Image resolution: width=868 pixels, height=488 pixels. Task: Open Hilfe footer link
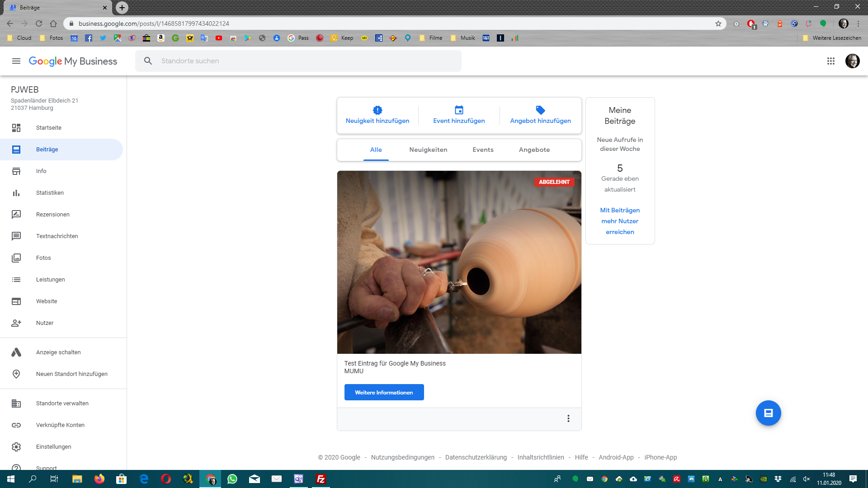click(581, 457)
